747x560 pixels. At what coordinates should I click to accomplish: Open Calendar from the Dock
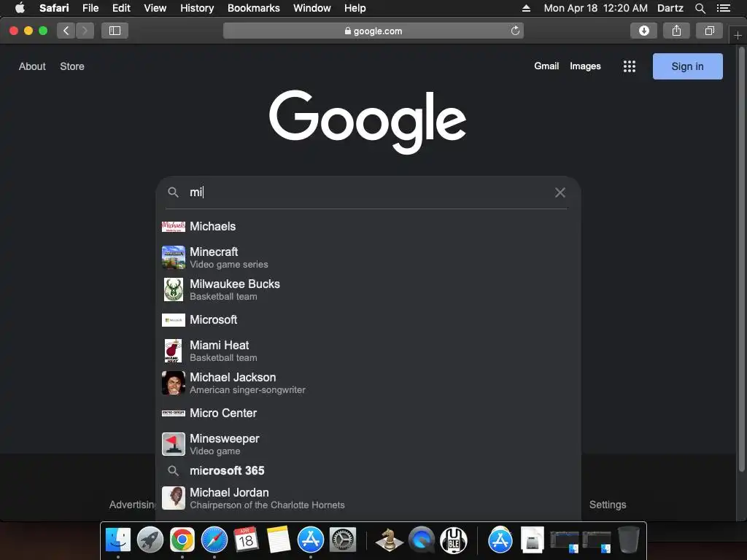click(246, 540)
